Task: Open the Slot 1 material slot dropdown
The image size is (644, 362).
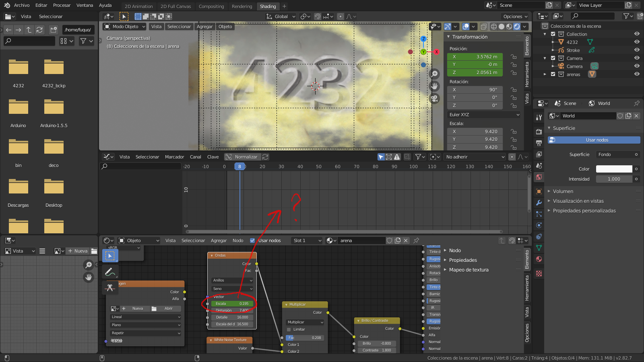Action: click(308, 241)
